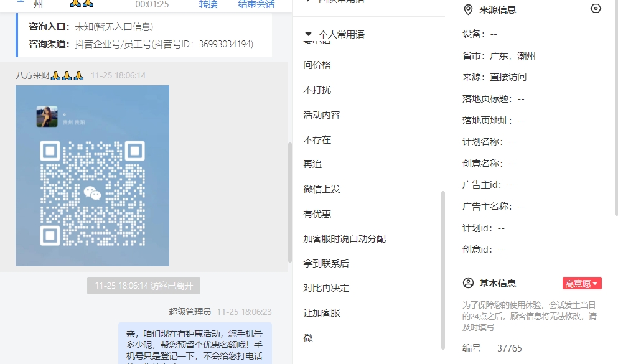The height and width of the screenshot is (364, 618).
Task: Insert the single-character 微 quick phrase
Action: tap(308, 338)
